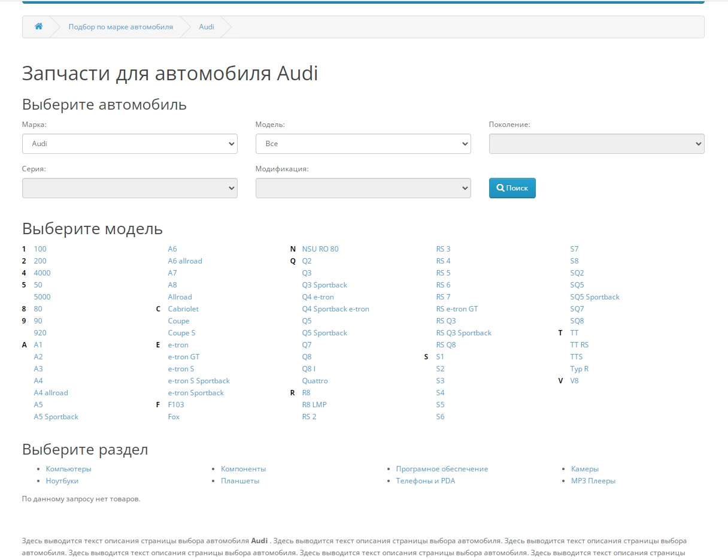Expand the Модификация dropdown

(363, 188)
